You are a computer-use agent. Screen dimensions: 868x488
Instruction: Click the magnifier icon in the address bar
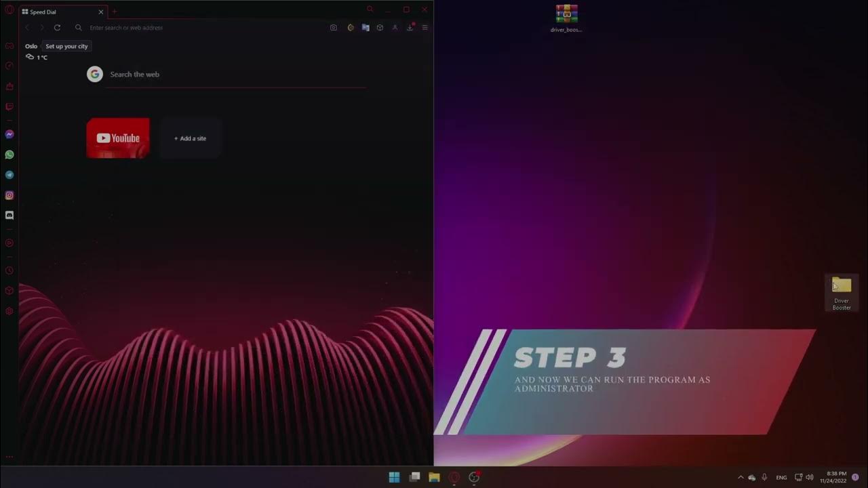[79, 28]
